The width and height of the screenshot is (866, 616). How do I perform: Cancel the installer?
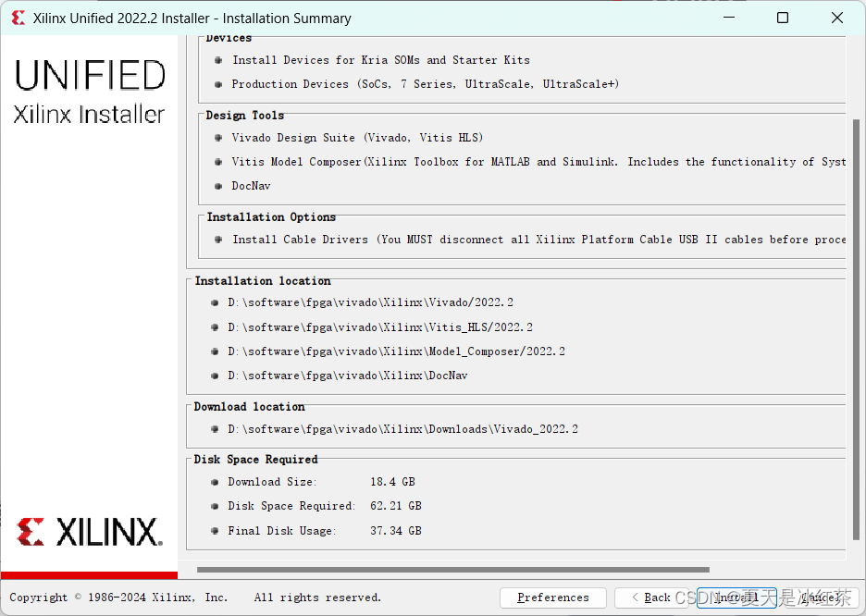822,598
